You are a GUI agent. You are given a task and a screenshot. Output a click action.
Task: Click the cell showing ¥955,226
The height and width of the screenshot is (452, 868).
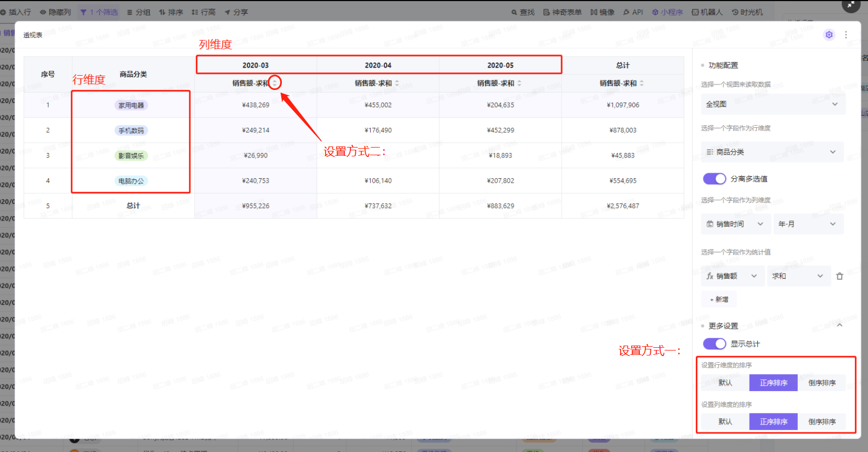pyautogui.click(x=256, y=206)
